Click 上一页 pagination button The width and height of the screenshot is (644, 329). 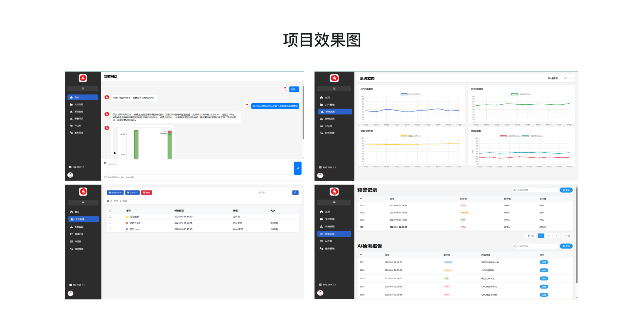click(531, 236)
